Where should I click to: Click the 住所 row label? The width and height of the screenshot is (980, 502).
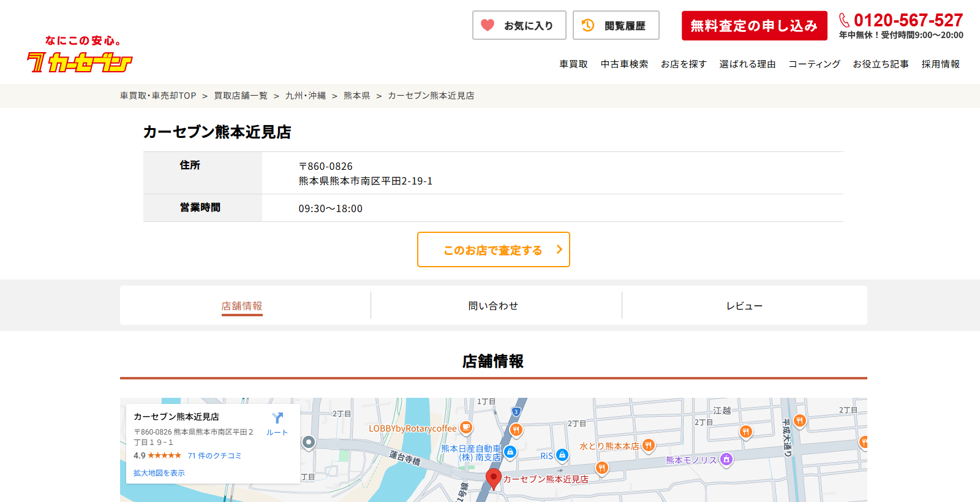(x=190, y=165)
